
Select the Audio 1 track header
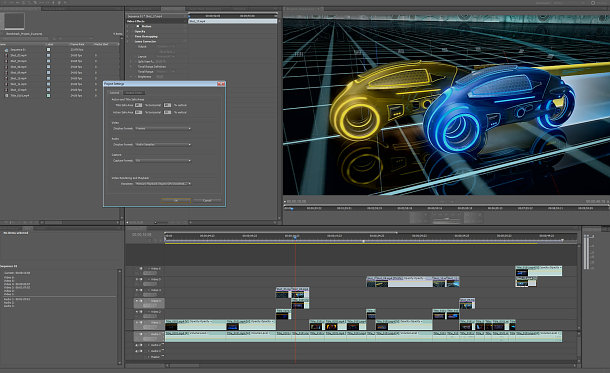click(x=149, y=336)
